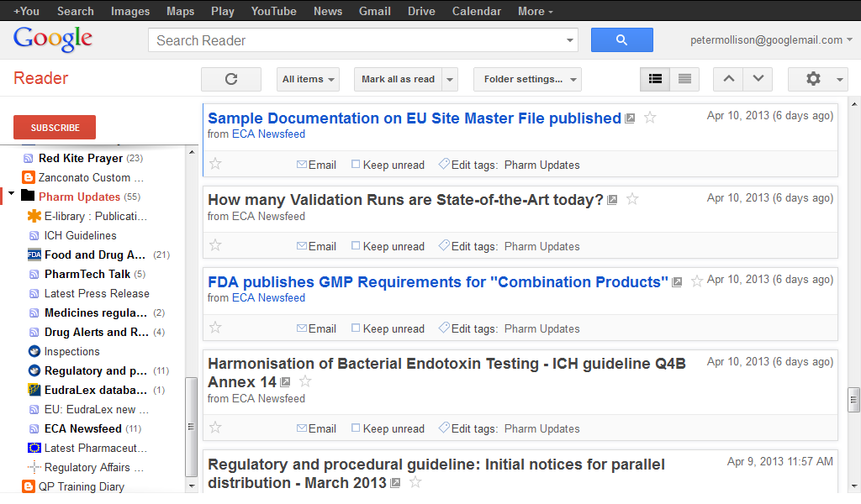
Task: Click the E-library orange asterisk icon
Action: point(34,216)
